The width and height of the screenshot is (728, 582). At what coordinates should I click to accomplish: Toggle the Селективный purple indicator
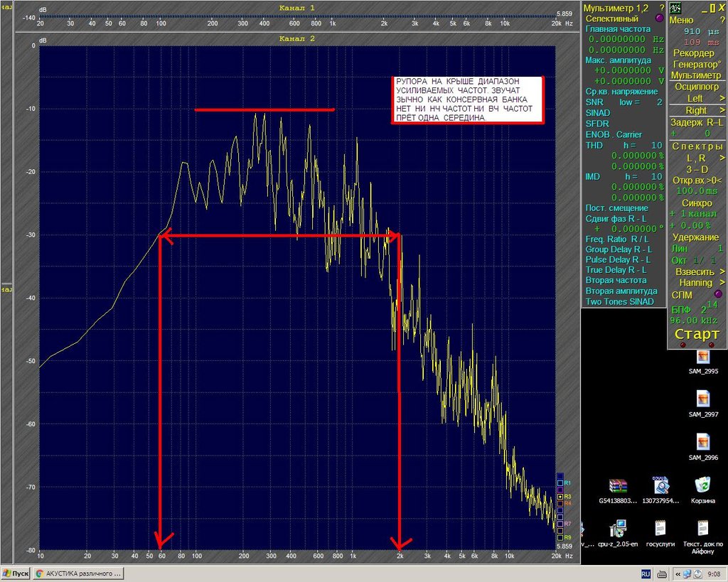[x=659, y=18]
